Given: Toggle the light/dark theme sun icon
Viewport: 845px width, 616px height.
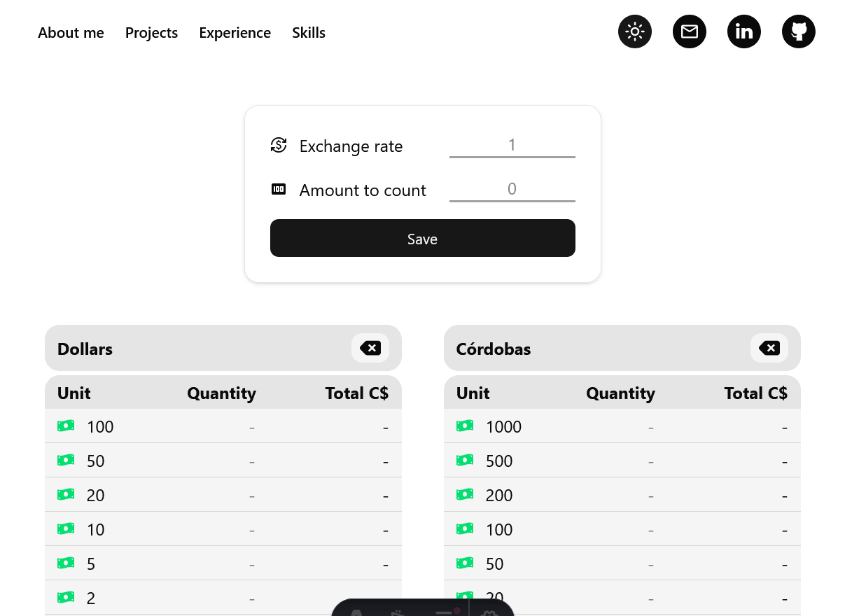Looking at the screenshot, I should pos(634,32).
